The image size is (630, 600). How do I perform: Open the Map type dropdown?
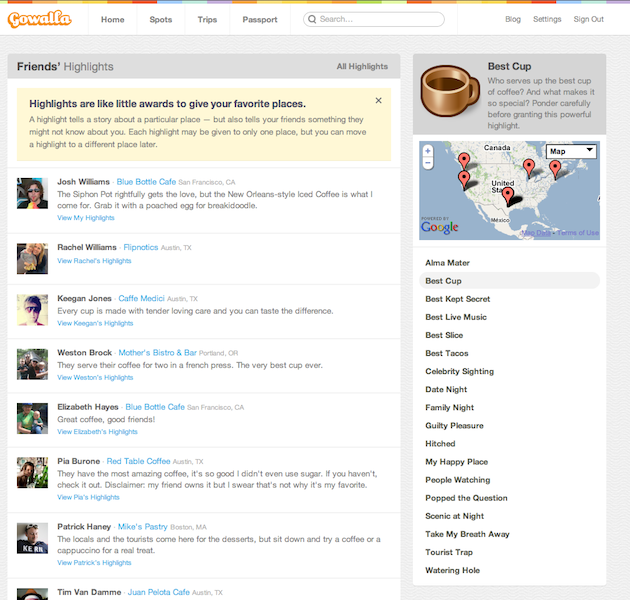[571, 152]
